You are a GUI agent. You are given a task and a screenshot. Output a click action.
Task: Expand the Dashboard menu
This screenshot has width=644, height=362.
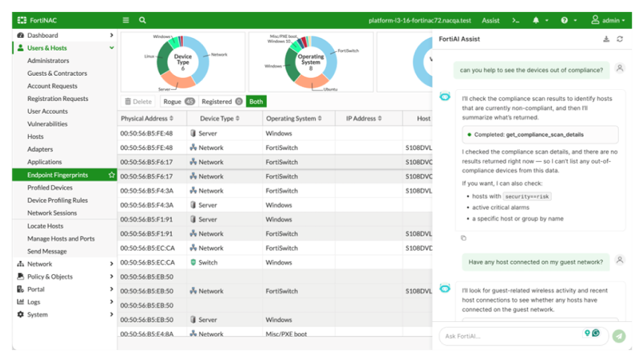point(112,35)
